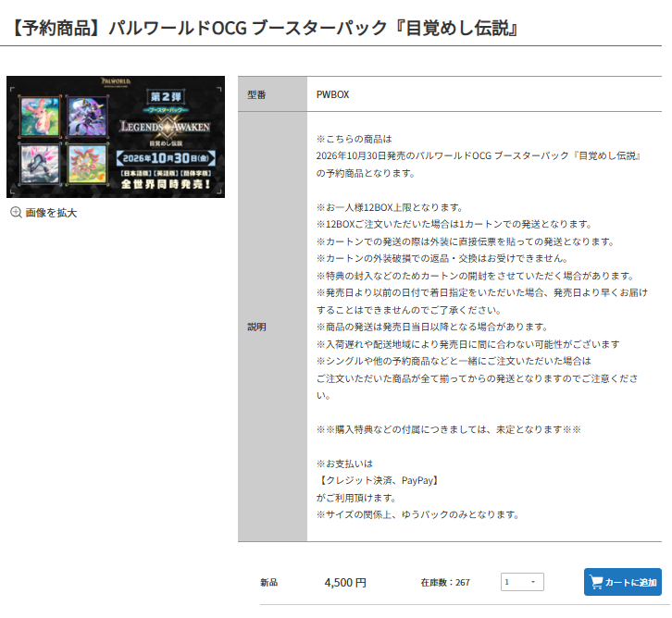This screenshot has width=672, height=618.
Task: Click the line ※こちらの商品は
Action: click(354, 139)
